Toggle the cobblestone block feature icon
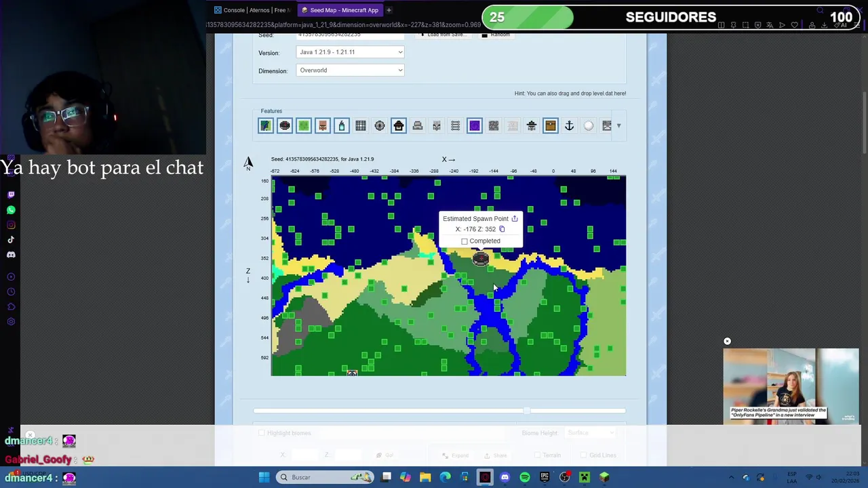868x488 pixels. coord(493,125)
